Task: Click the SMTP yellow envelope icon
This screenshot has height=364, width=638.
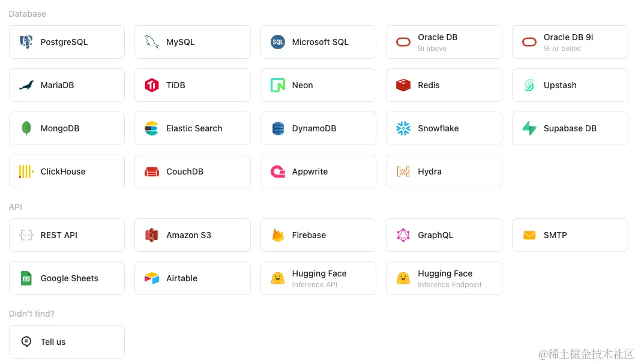Action: click(529, 235)
